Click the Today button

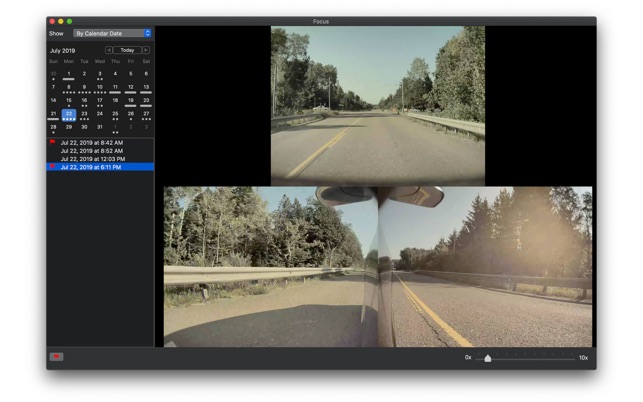[x=127, y=50]
